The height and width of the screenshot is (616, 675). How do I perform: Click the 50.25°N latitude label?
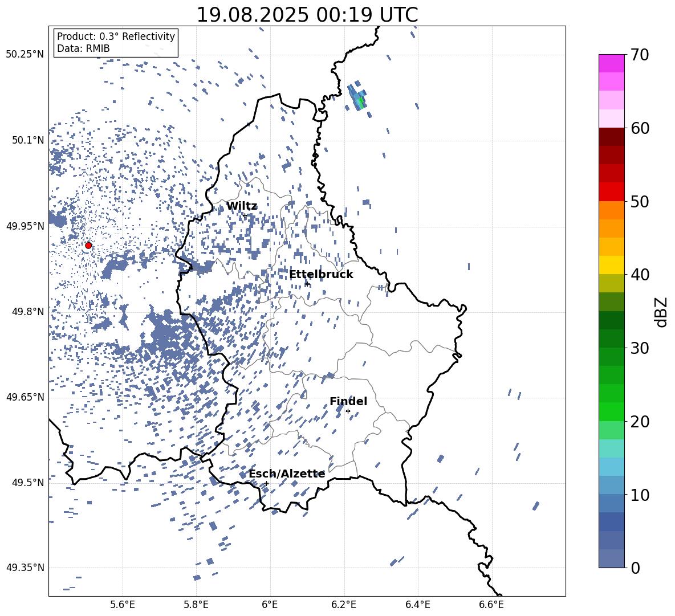pyautogui.click(x=25, y=55)
